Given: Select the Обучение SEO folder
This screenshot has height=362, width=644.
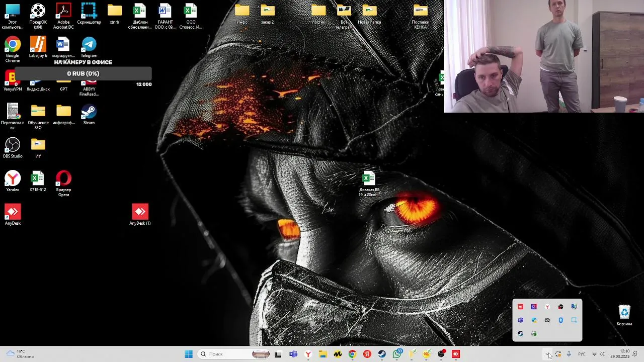Looking at the screenshot, I should pos(38,117).
